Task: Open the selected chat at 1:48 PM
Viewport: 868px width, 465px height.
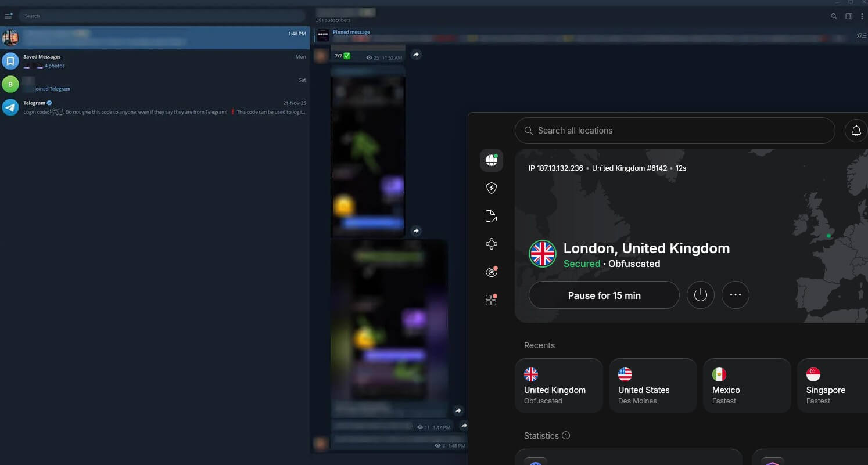Action: pyautogui.click(x=155, y=38)
